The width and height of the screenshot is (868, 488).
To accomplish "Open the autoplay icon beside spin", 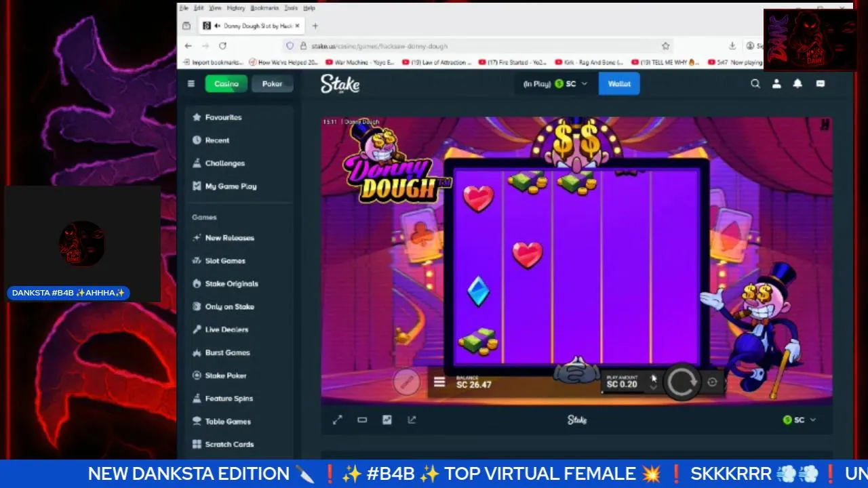I will (x=712, y=382).
